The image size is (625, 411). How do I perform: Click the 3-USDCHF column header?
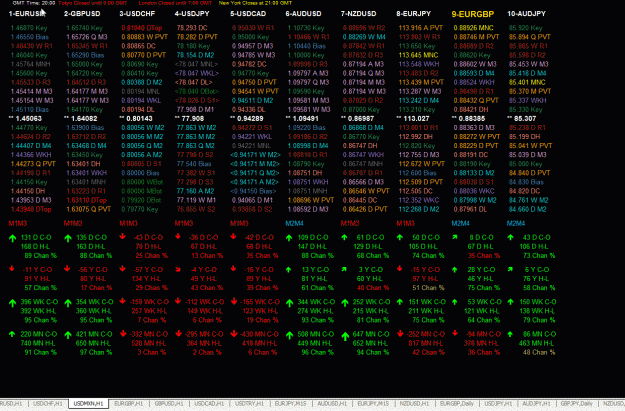coord(138,14)
